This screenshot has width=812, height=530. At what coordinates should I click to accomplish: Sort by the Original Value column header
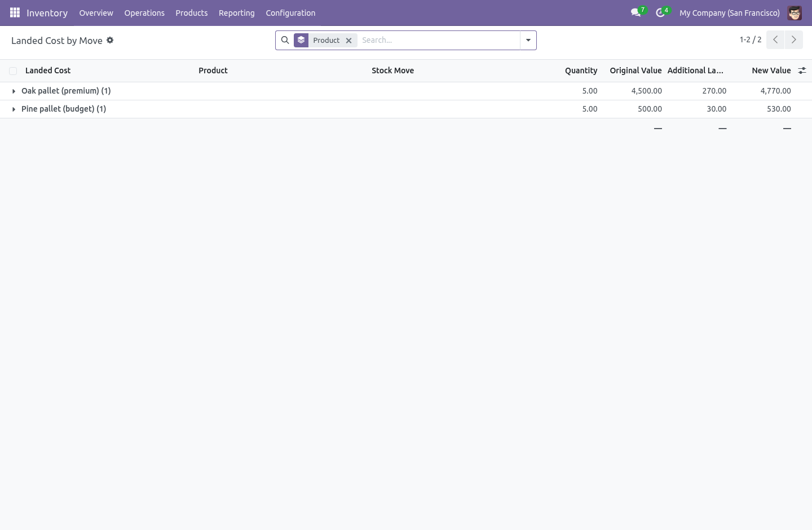coord(636,70)
